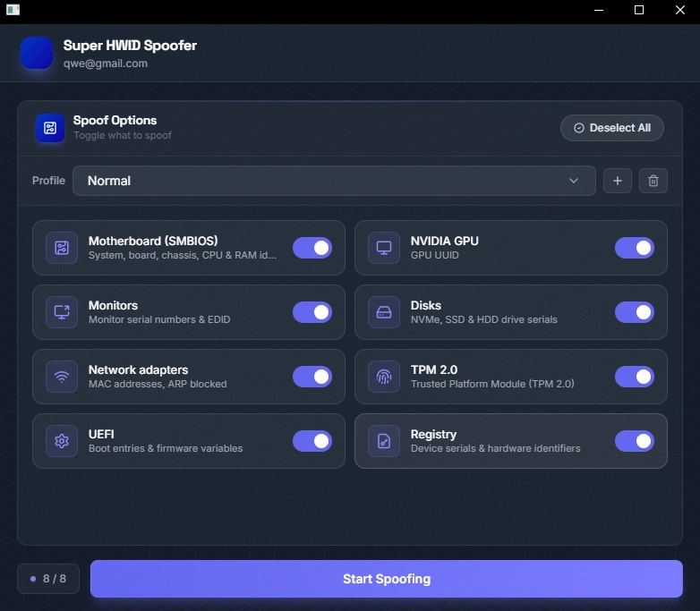Click the Motherboard (SMBIOS) title text

153,241
